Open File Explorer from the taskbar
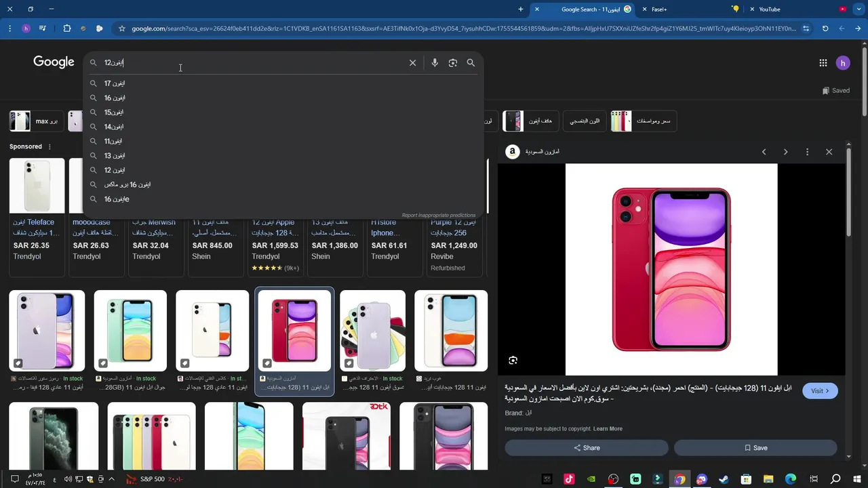 point(768,479)
